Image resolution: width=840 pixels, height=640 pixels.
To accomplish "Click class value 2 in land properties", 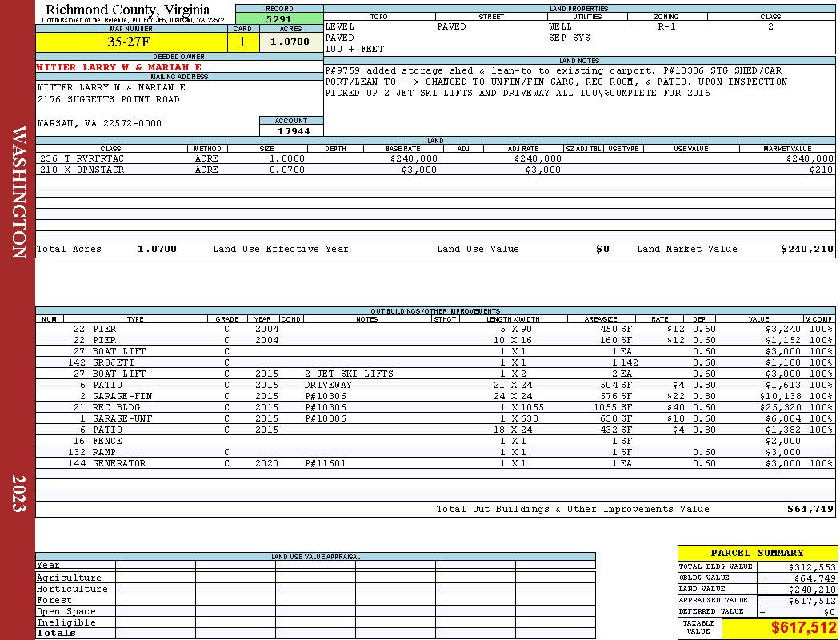I will click(x=770, y=26).
